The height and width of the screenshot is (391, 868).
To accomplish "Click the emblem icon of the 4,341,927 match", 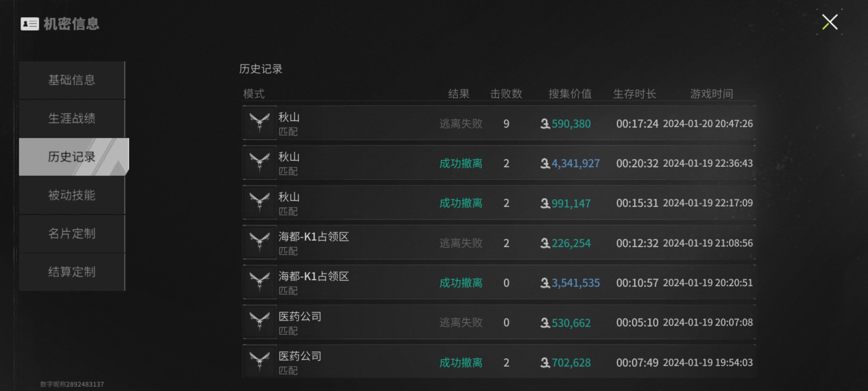I will (260, 163).
